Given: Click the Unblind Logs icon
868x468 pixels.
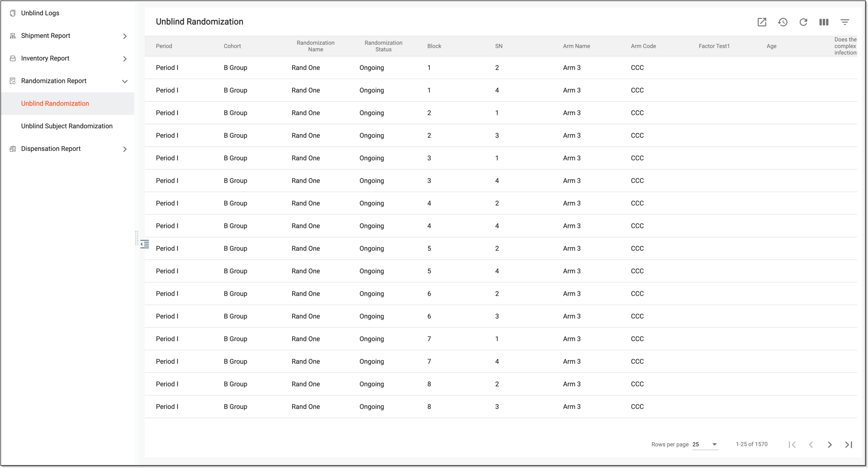Looking at the screenshot, I should point(13,13).
